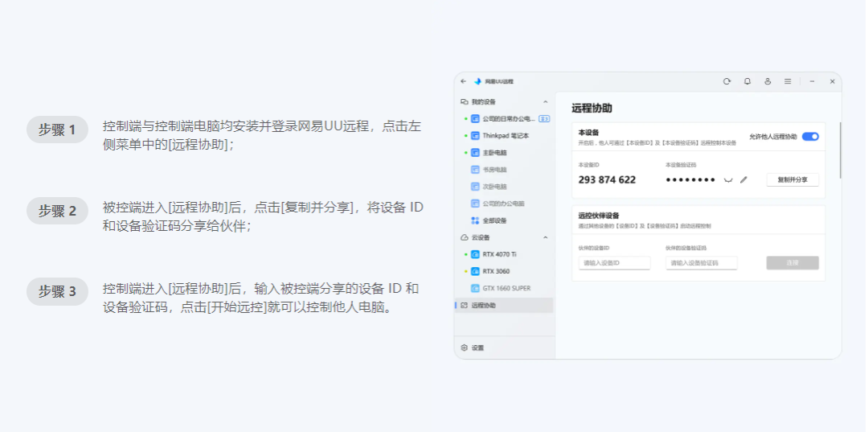Click the description text starting 通过其他设备的
This screenshot has width=868, height=432.
click(x=645, y=226)
